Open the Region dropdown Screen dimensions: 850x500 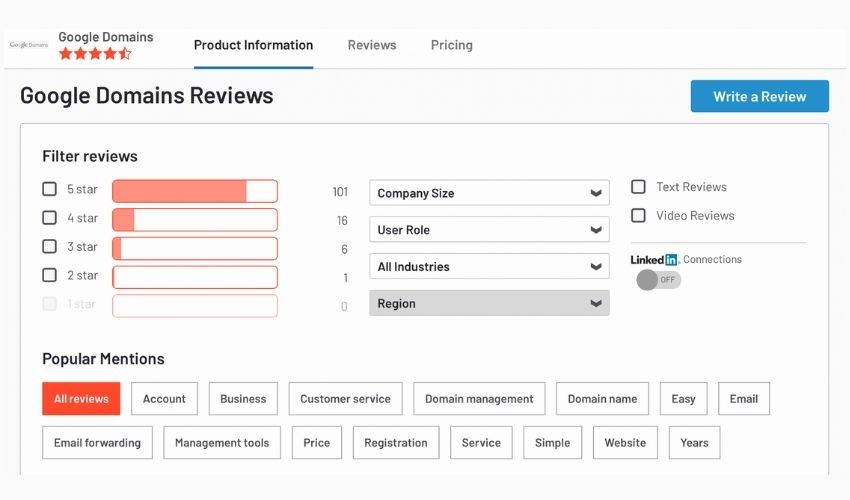click(x=490, y=303)
